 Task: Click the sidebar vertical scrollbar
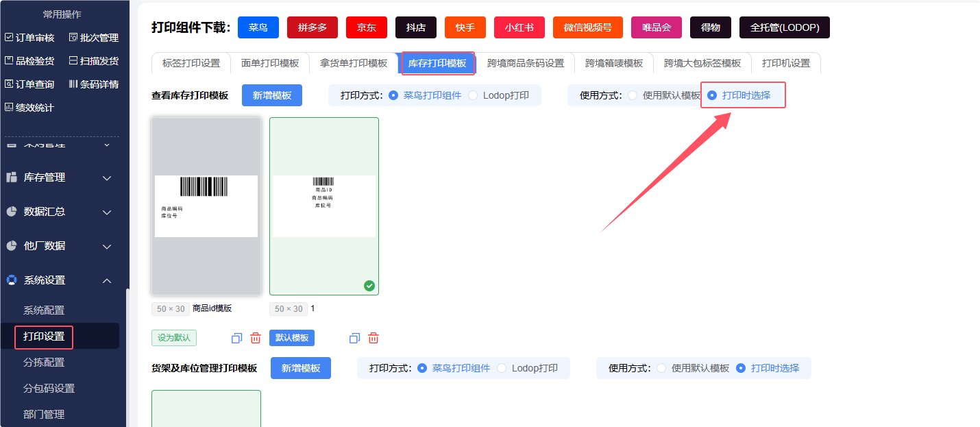pyautogui.click(x=127, y=358)
